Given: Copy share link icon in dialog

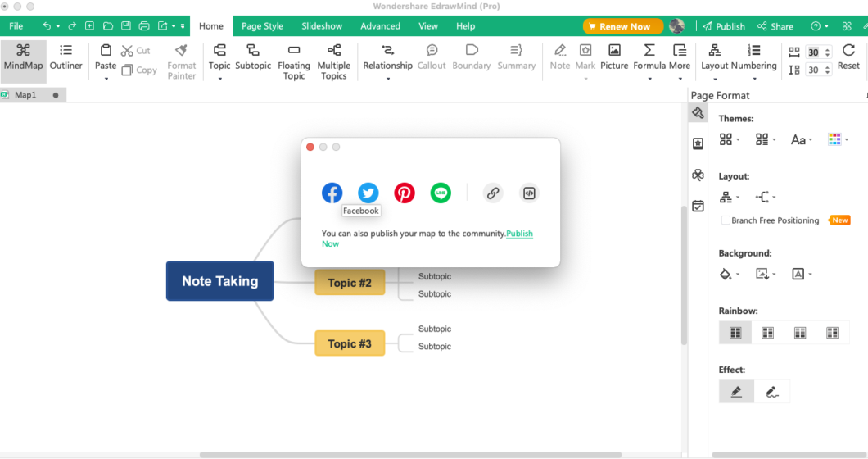Looking at the screenshot, I should click(x=493, y=193).
